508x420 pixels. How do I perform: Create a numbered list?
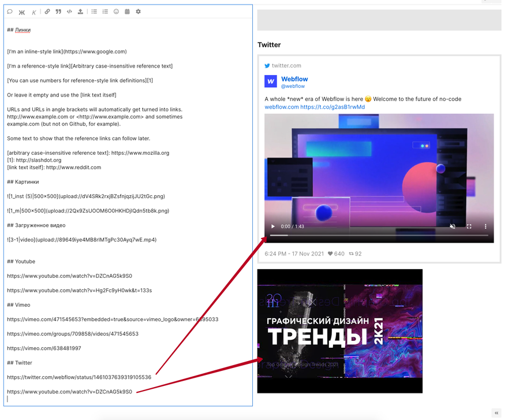tap(105, 12)
